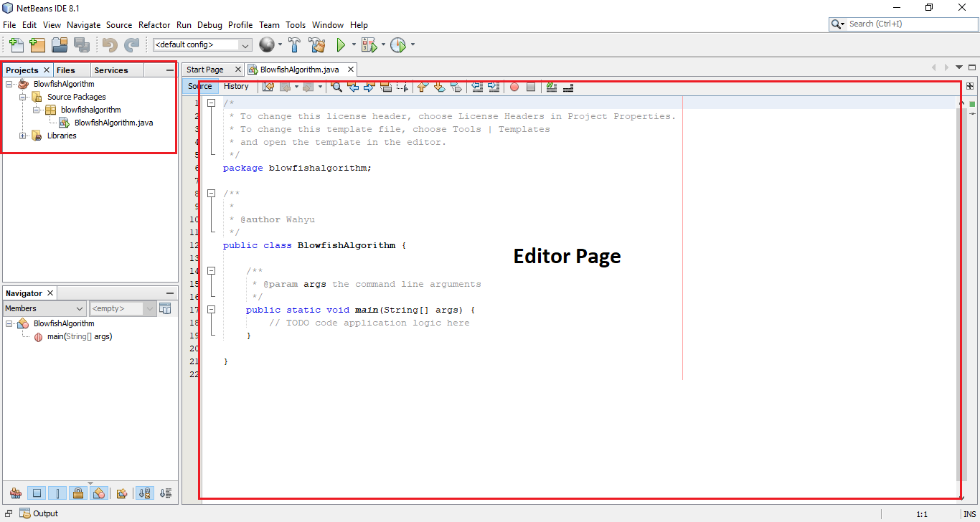Screen dimensions: 980x522
Task: Click the Find Previous Occurrence arrow icon
Action: 353,87
